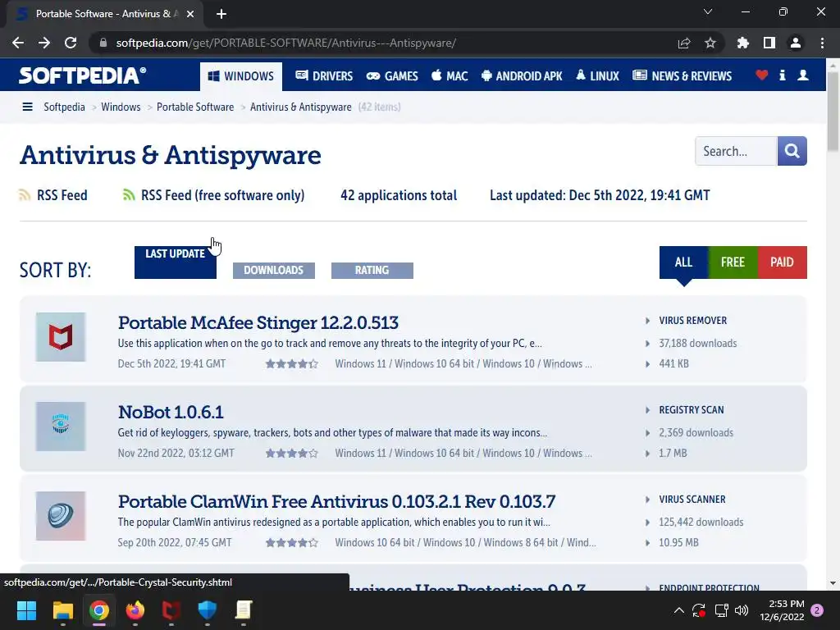Open the Games section
840x630 pixels.
tap(392, 76)
